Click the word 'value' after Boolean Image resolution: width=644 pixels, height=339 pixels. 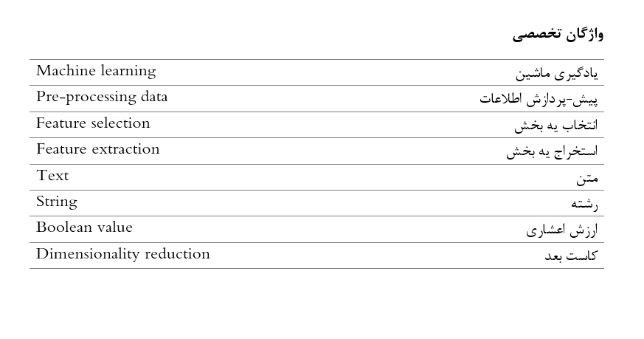[114, 227]
